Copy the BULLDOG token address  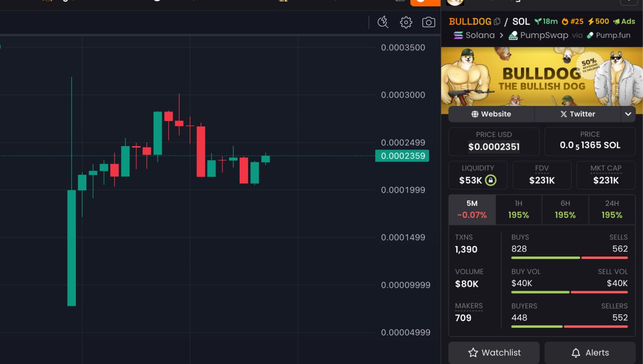[x=497, y=22]
